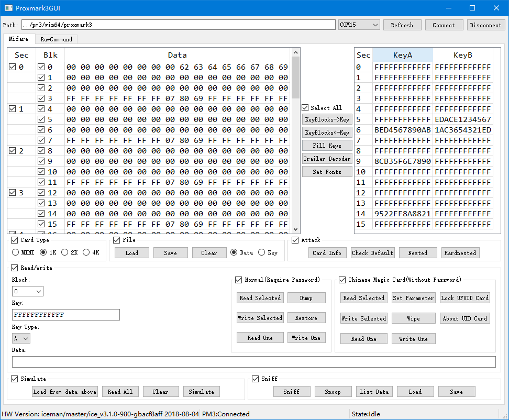Viewport: 509px width, 420px height.
Task: Click the Snoop button
Action: coord(333,392)
